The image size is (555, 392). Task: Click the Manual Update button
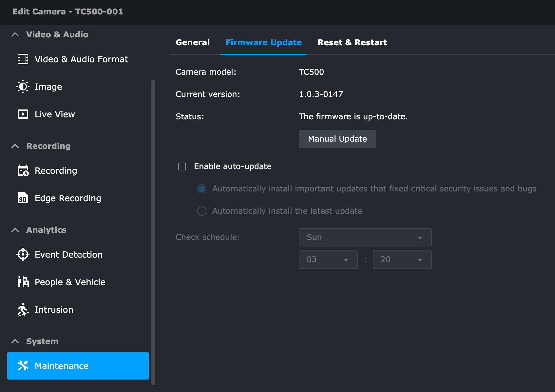[x=337, y=139]
